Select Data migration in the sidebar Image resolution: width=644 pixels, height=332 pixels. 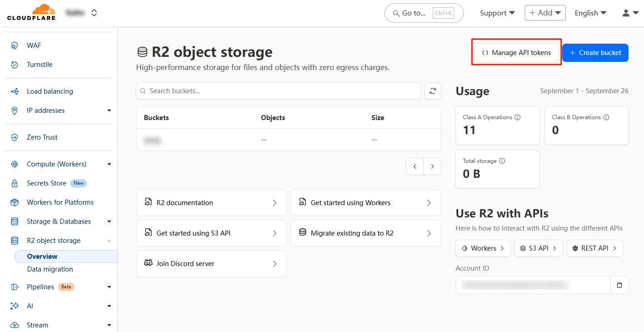pos(50,269)
